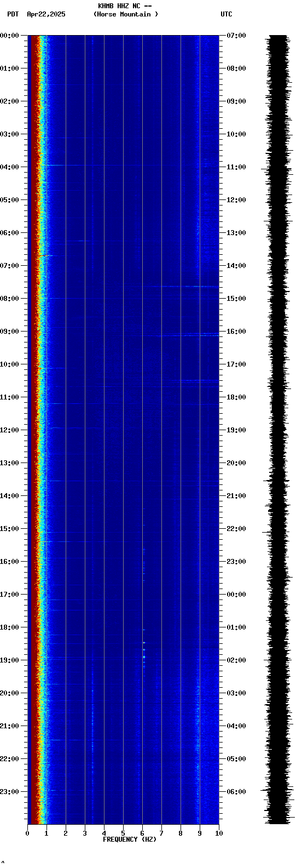This screenshot has height=868, width=302.
Task: Click the UTC '06:00' time label
Action: pos(236,792)
